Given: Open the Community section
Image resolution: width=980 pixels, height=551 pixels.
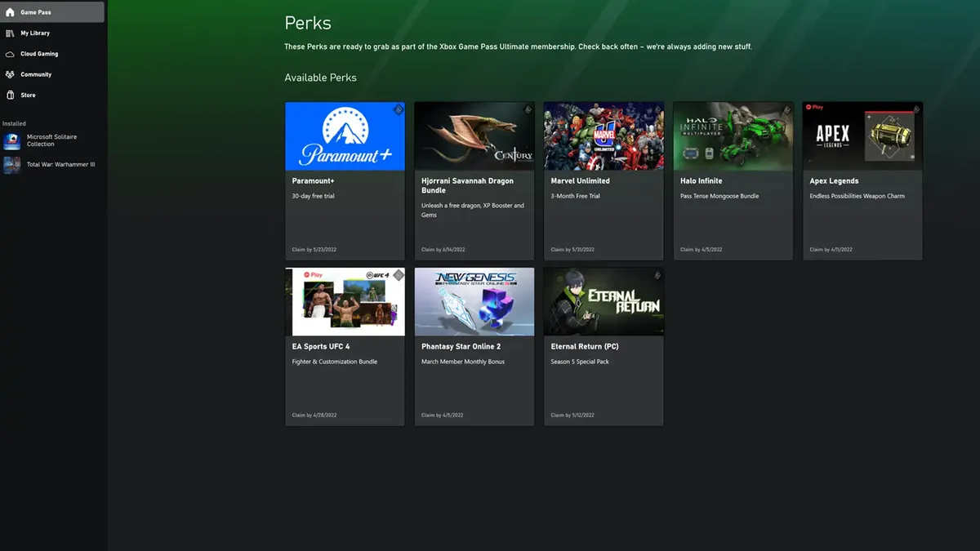Looking at the screenshot, I should pos(52,74).
